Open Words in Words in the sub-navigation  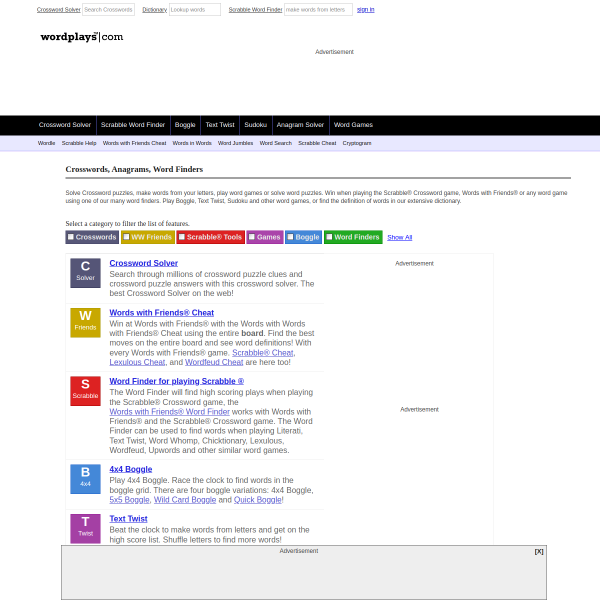click(192, 143)
